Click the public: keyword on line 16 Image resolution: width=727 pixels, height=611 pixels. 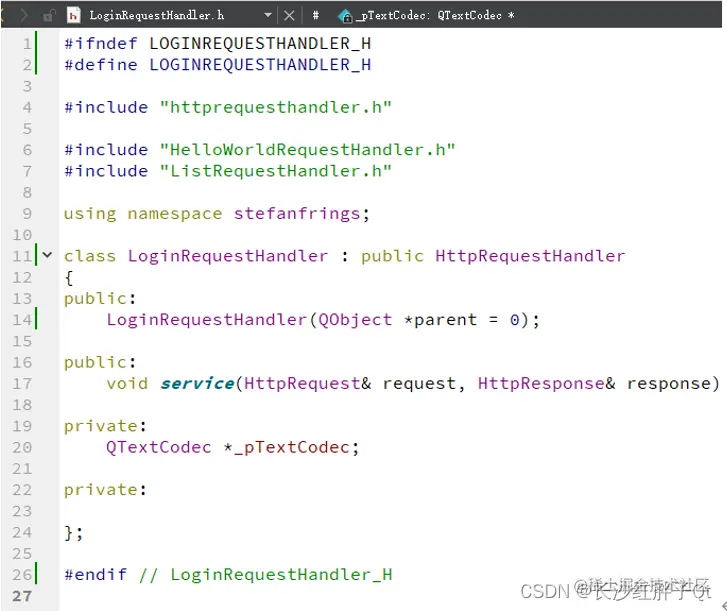[100, 363]
